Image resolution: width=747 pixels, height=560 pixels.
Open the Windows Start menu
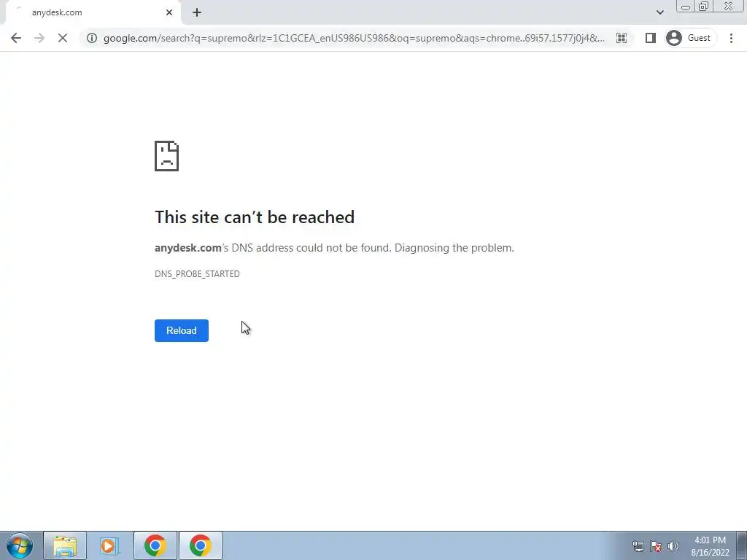pyautogui.click(x=20, y=545)
